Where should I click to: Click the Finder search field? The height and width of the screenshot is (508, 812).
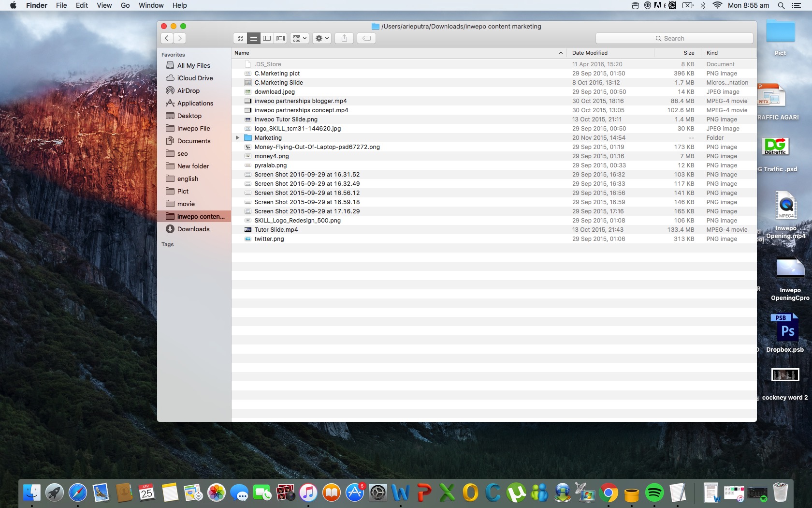pyautogui.click(x=674, y=38)
